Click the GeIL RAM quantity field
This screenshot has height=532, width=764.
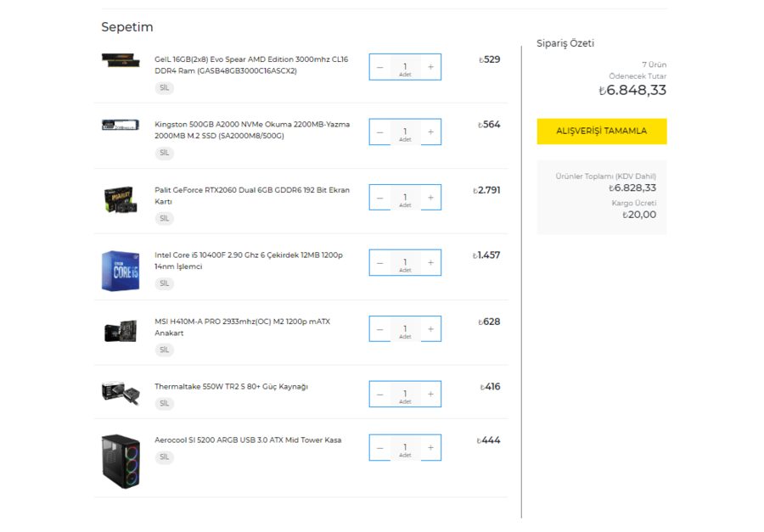406,68
